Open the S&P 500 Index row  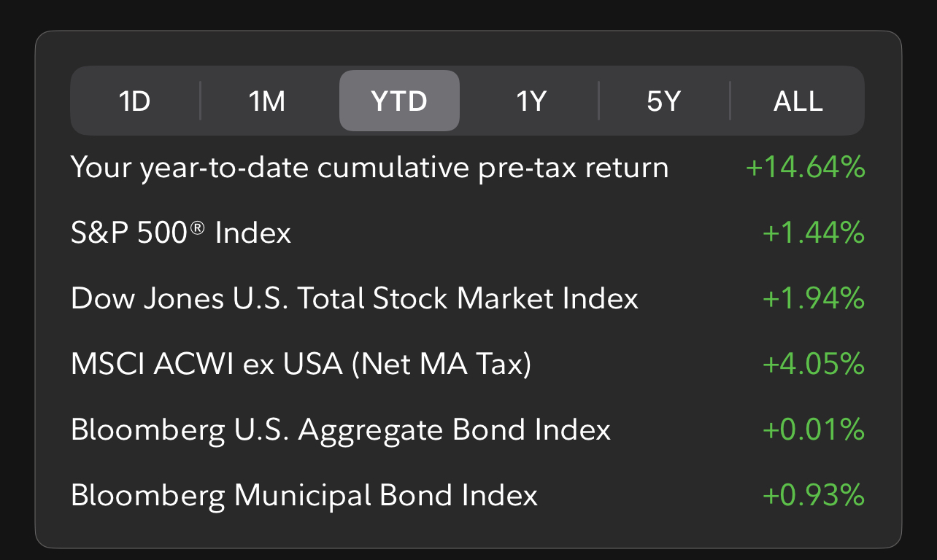tap(181, 233)
